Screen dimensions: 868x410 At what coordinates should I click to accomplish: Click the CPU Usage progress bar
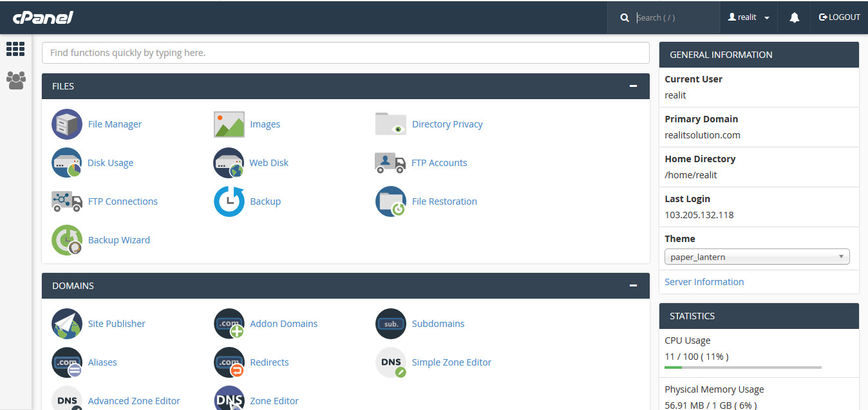point(742,368)
